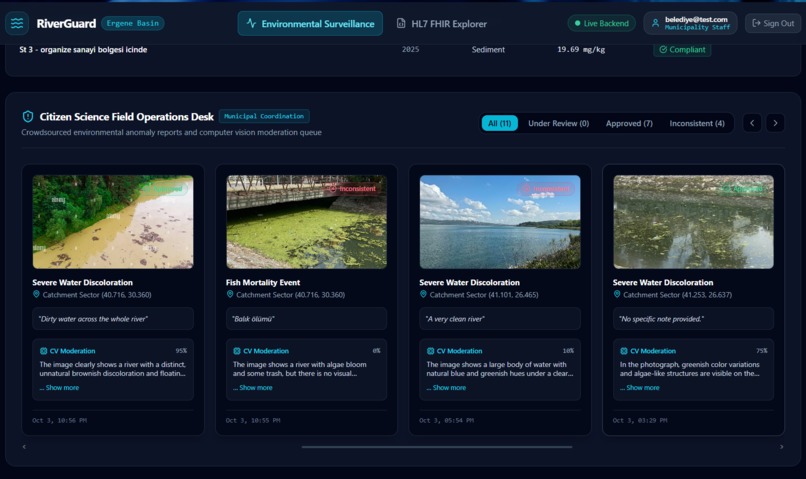The width and height of the screenshot is (806, 479).
Task: Click the location pin for sector 41.253, 26.637
Action: click(617, 294)
